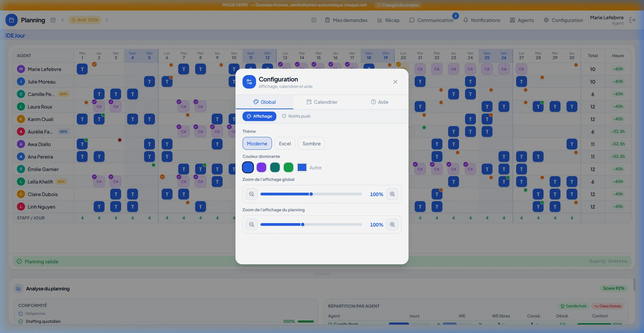
Task: Open the calendar picker icon beside Planning
Action: 53,20
